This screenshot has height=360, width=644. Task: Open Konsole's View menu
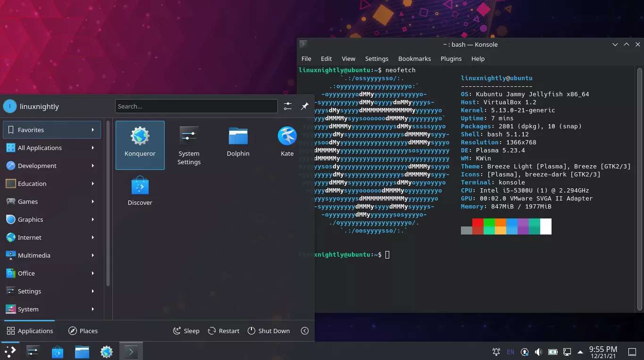348,59
